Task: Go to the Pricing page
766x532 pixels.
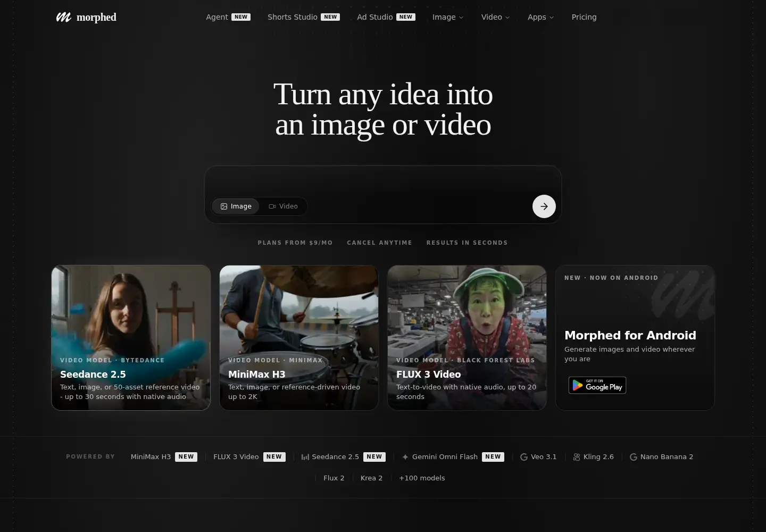Action: [x=584, y=17]
